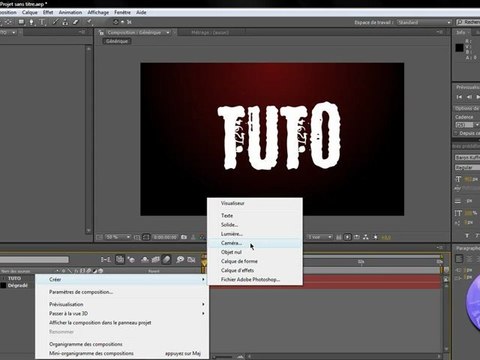Select the Rectangle shape tool in toolbar
Screen dimensions: 480x360
click(x=21, y=22)
